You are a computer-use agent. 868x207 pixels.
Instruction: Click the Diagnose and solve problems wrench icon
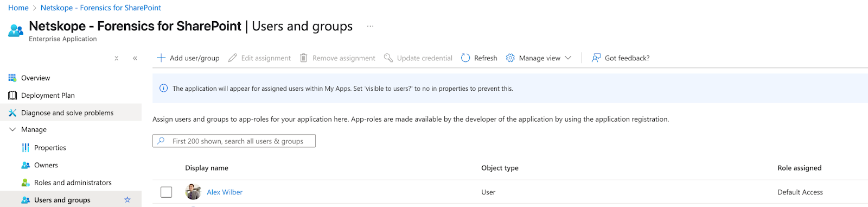(x=12, y=112)
